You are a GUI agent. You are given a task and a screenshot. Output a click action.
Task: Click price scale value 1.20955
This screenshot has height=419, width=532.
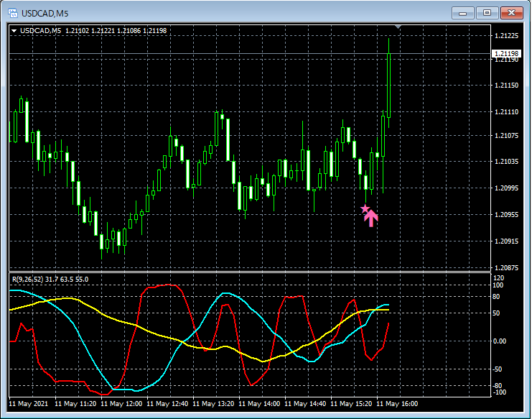[x=507, y=215]
